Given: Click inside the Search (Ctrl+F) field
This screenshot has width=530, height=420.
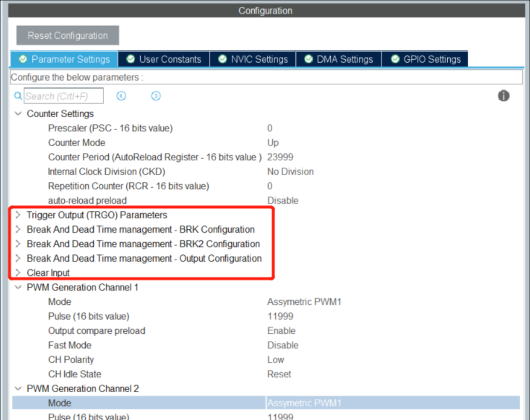Looking at the screenshot, I should coord(64,96).
